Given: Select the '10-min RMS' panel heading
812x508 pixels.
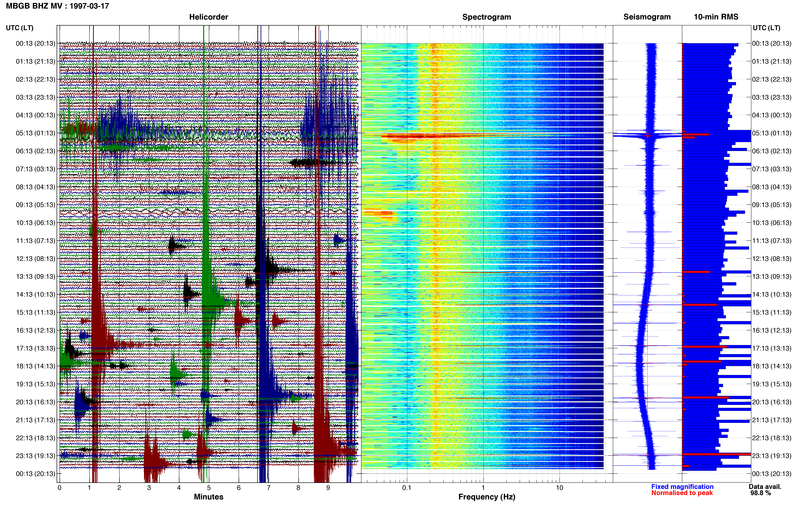Looking at the screenshot, I should click(x=716, y=17).
